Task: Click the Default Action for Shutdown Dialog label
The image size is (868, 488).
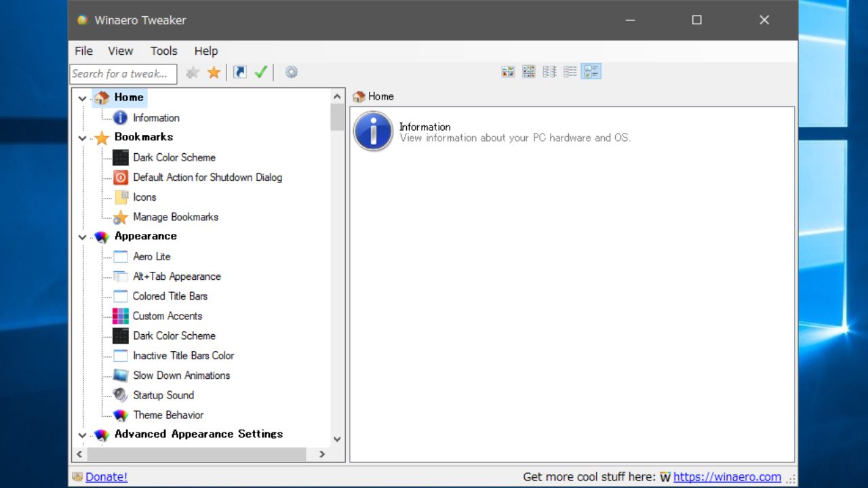Action: pos(208,178)
